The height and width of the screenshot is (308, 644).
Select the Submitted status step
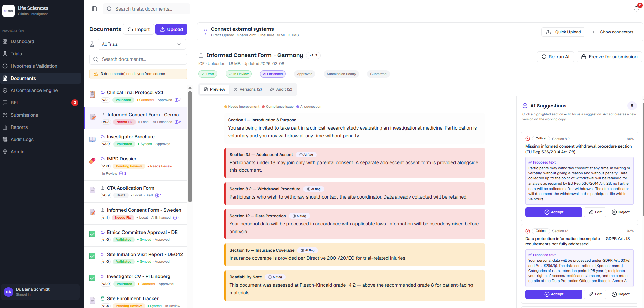pyautogui.click(x=378, y=74)
